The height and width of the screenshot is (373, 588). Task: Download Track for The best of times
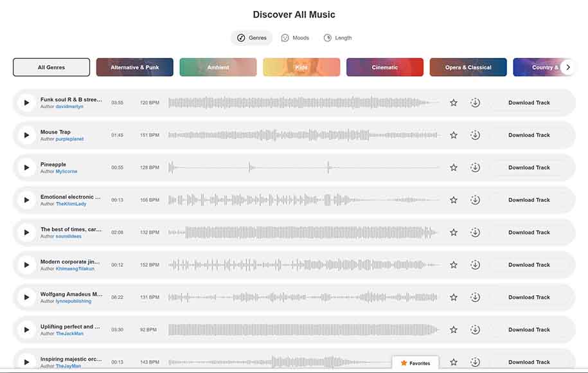[529, 232]
